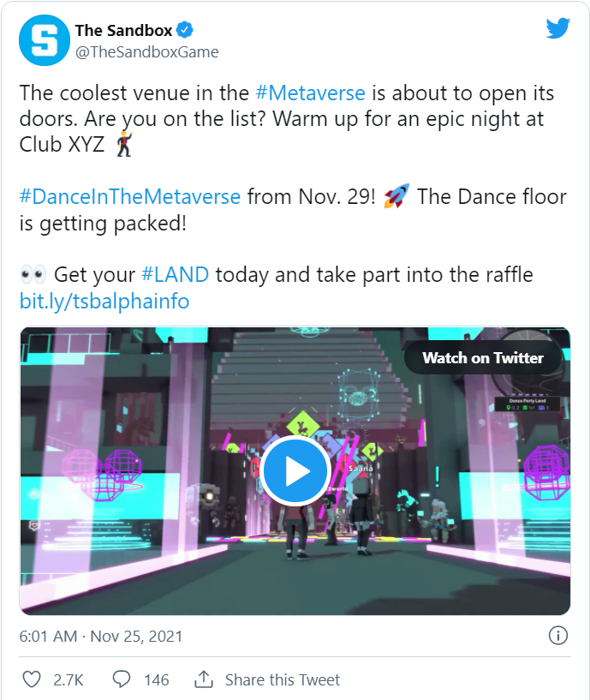Screen dimensions: 590x700
Task: Follow the #LAND hashtag link
Action: [175, 274]
